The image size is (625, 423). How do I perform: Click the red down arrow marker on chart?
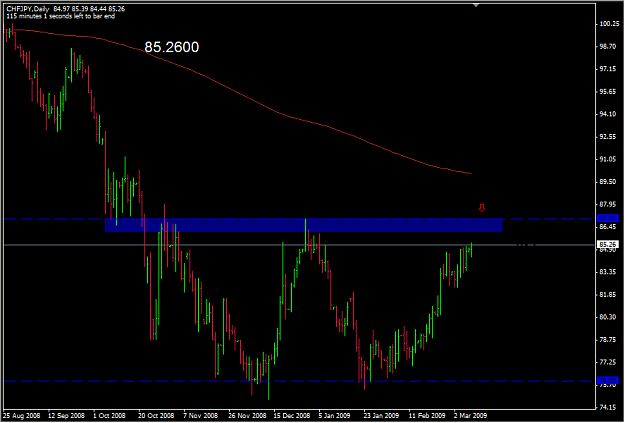tap(482, 208)
